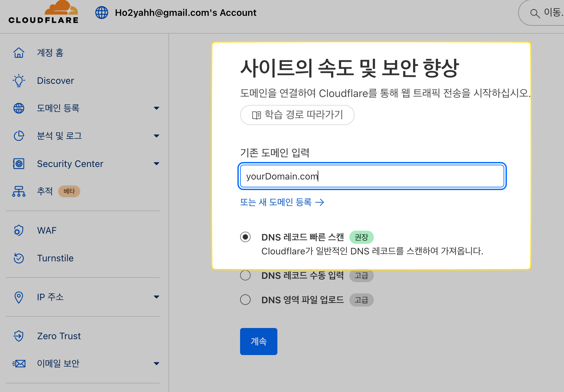564x392 pixels.
Task: Open the Security Center menu label
Action: [70, 164]
